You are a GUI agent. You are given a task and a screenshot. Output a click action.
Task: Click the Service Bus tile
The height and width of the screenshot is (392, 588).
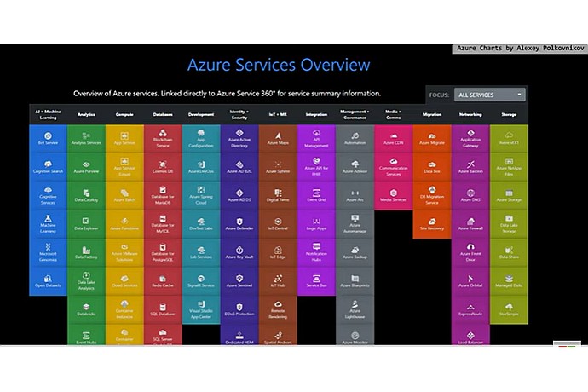tap(316, 281)
